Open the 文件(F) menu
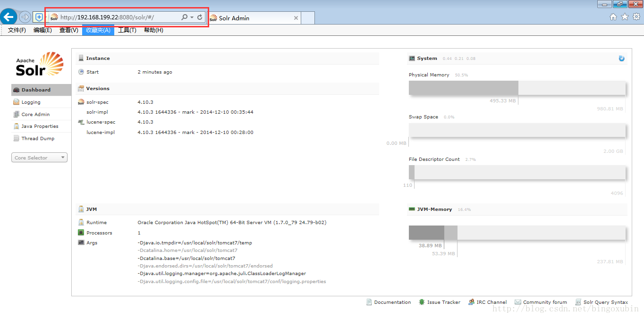644x318 pixels. tap(17, 30)
